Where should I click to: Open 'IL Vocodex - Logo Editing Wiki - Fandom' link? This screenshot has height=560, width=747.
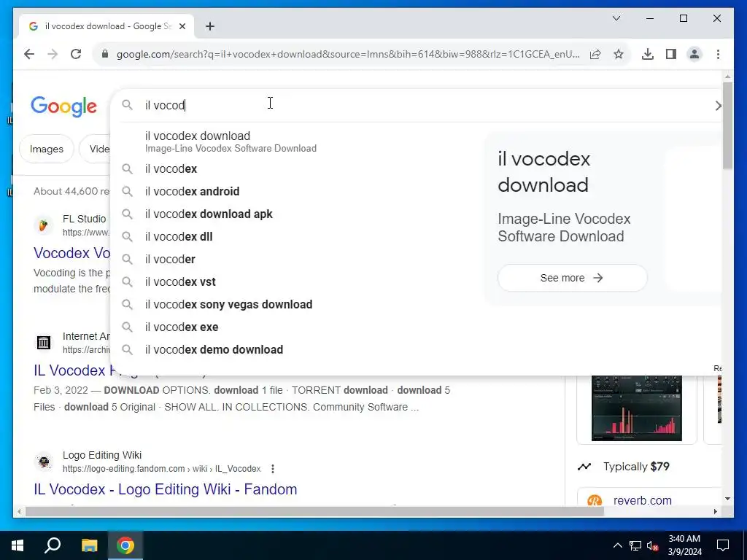click(166, 489)
